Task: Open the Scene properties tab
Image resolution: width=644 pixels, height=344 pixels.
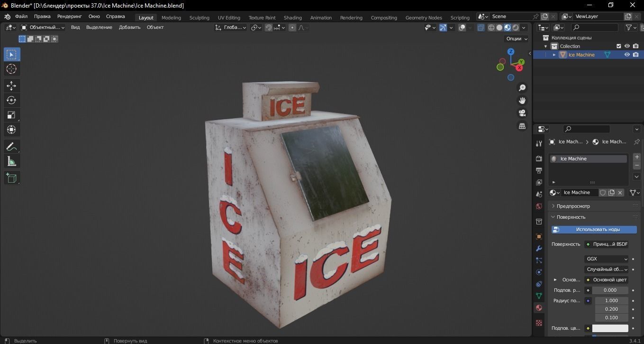Action: point(539,194)
